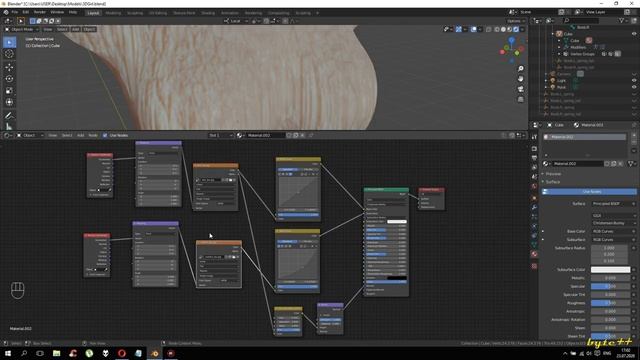The width and height of the screenshot is (640, 360).
Task: Open the Object Mode dropdown in viewport
Action: coord(22,29)
